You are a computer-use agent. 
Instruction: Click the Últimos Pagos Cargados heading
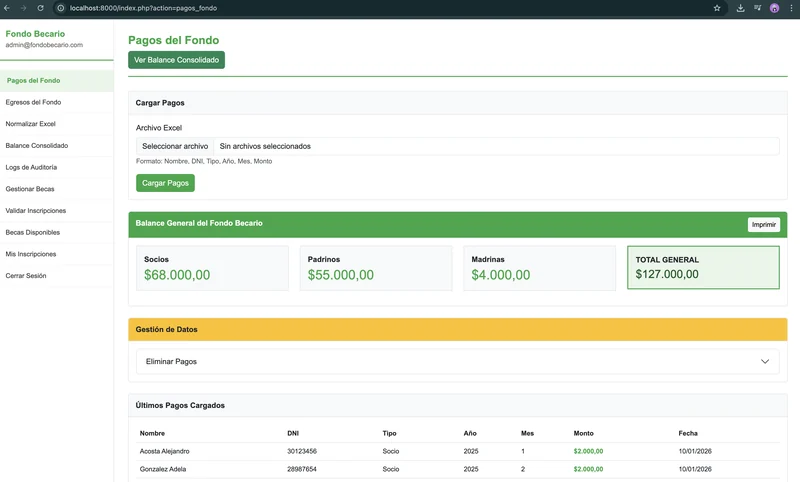(x=180, y=405)
